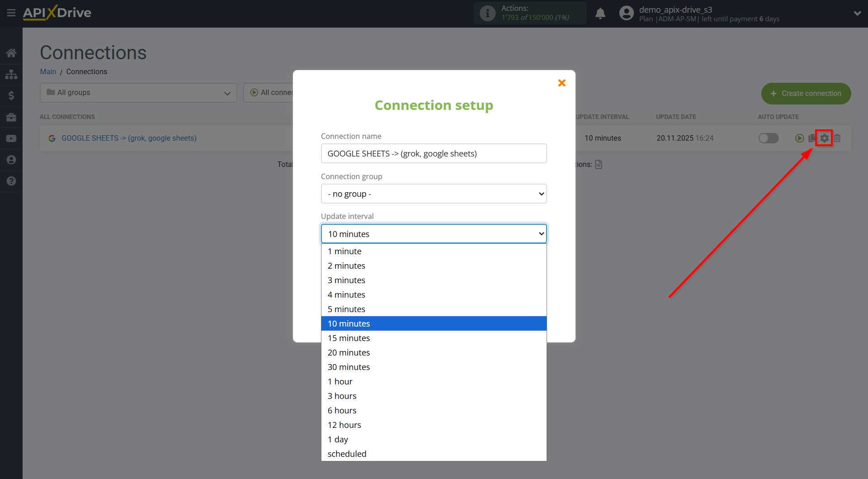Click the Create connection button
868x479 pixels.
click(x=806, y=94)
